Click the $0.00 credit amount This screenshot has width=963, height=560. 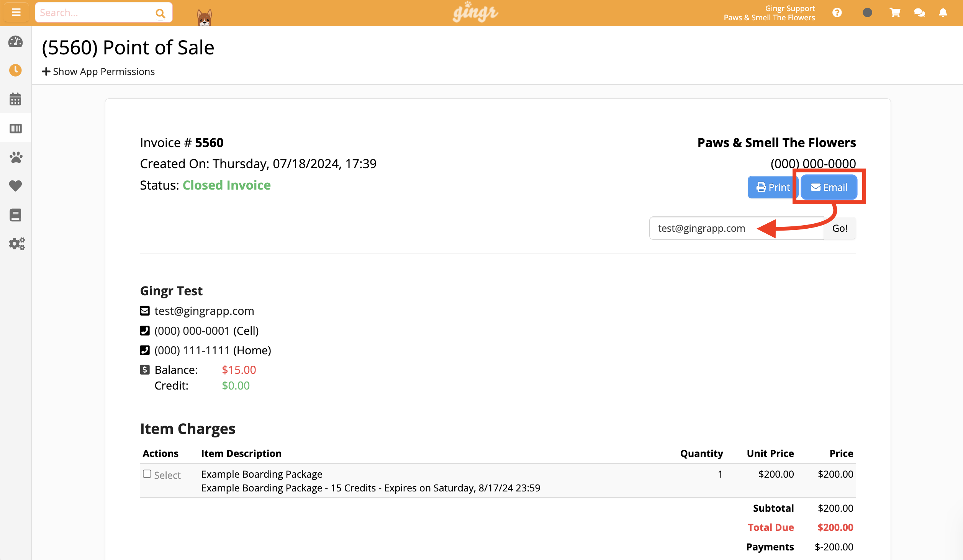tap(236, 385)
